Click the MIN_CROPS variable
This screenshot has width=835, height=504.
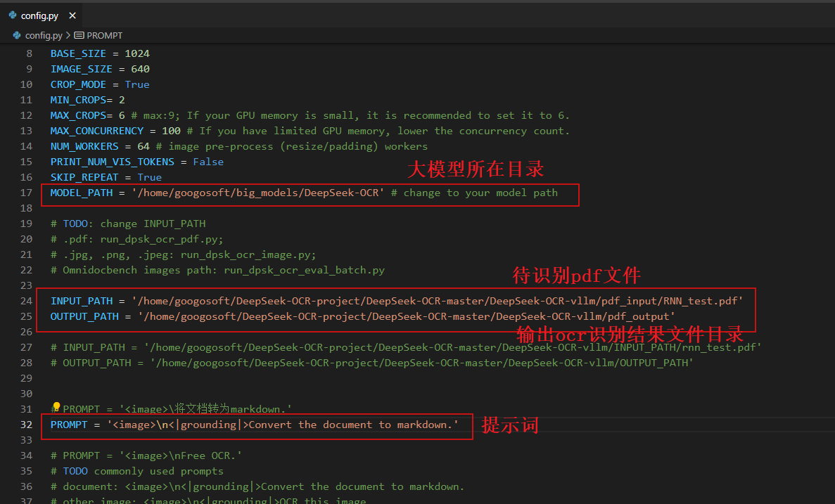pos(78,100)
